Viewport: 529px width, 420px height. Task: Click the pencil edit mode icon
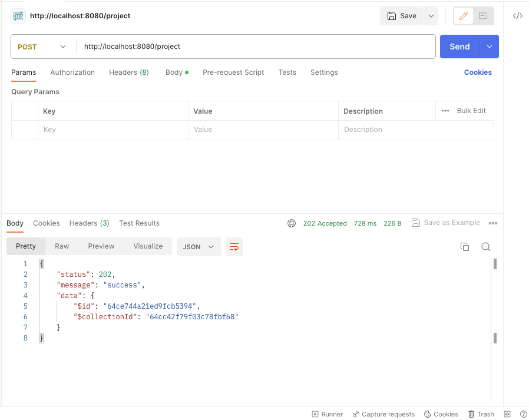click(x=464, y=16)
